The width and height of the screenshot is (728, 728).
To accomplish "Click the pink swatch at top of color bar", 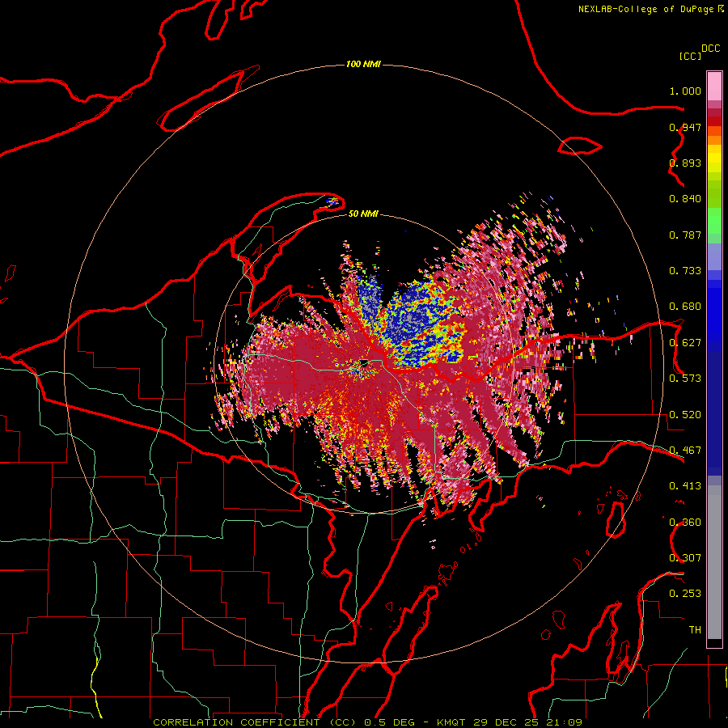I will pyautogui.click(x=714, y=87).
